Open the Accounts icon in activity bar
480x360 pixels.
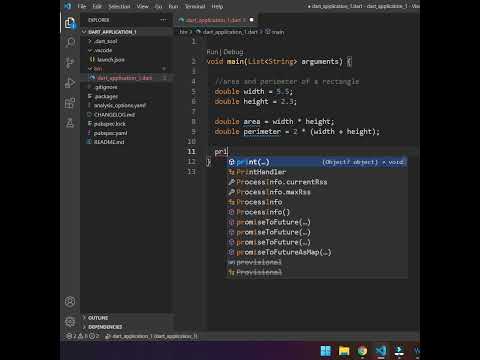click(70, 302)
